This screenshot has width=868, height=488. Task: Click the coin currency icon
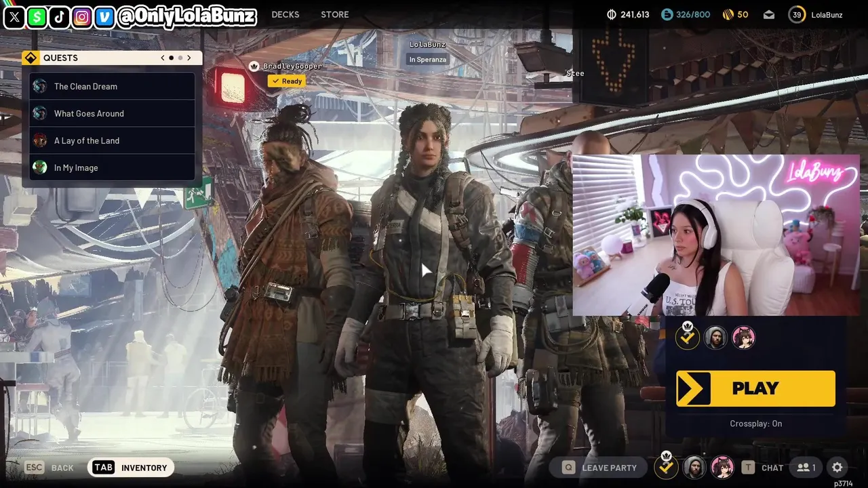[611, 14]
